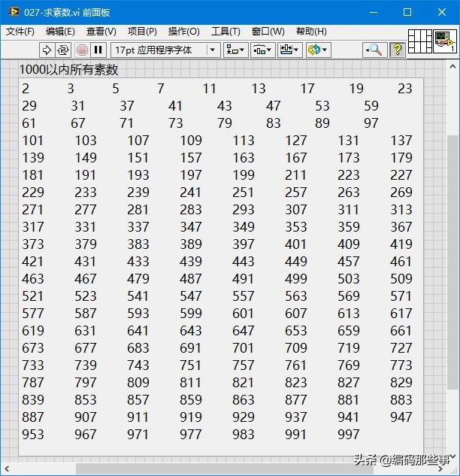This screenshot has height=476, width=460.
Task: Close the 027-求素数.vi window
Action: (x=441, y=12)
